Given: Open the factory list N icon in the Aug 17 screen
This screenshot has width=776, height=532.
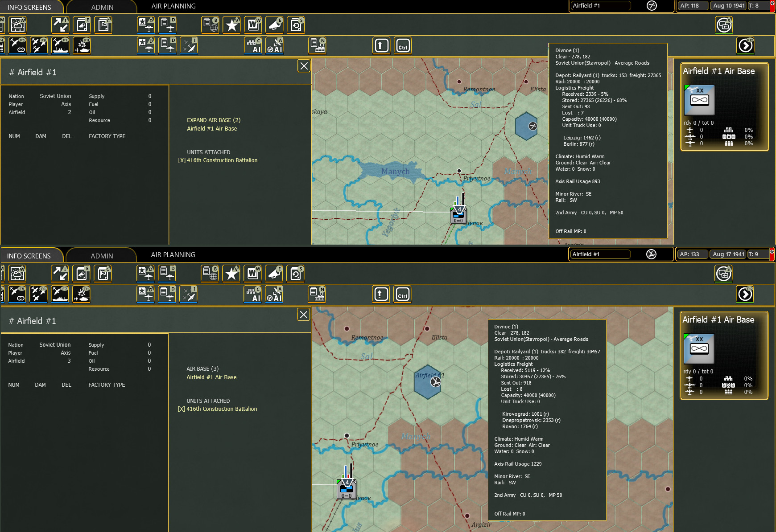Looking at the screenshot, I should (x=317, y=294).
